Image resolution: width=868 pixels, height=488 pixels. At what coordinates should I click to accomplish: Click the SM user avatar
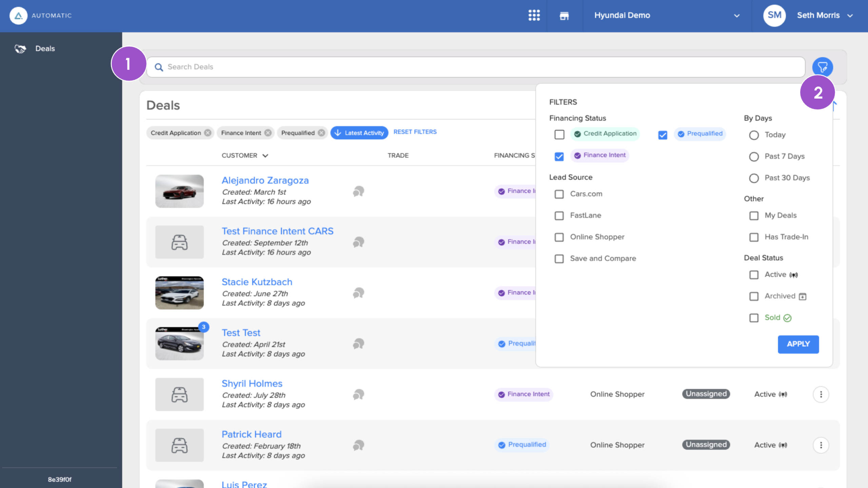[774, 15]
